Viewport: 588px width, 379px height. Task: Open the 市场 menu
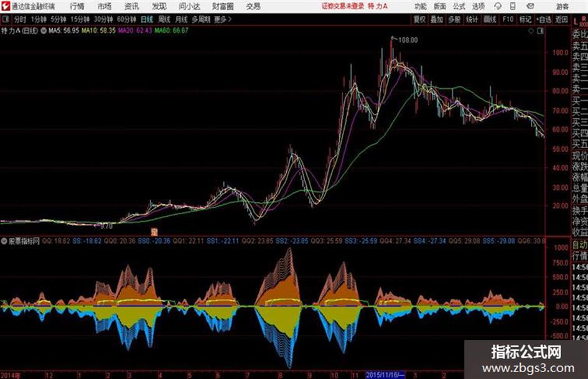pyautogui.click(x=105, y=6)
